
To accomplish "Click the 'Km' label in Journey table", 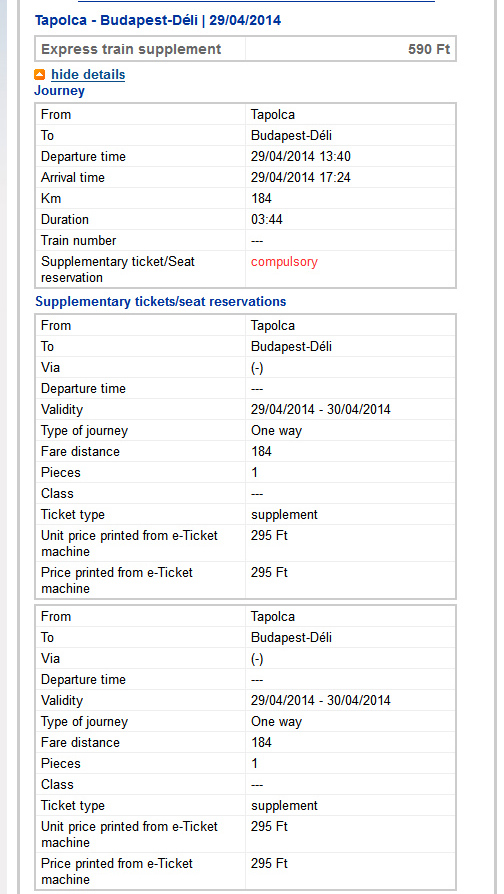I will click(x=51, y=198).
